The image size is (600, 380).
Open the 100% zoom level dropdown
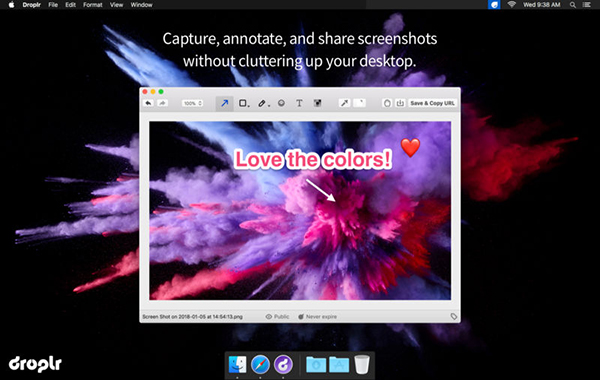(192, 103)
